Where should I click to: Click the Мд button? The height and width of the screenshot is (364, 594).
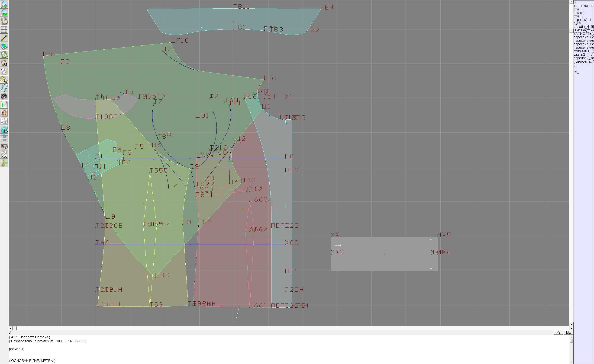(568, 332)
